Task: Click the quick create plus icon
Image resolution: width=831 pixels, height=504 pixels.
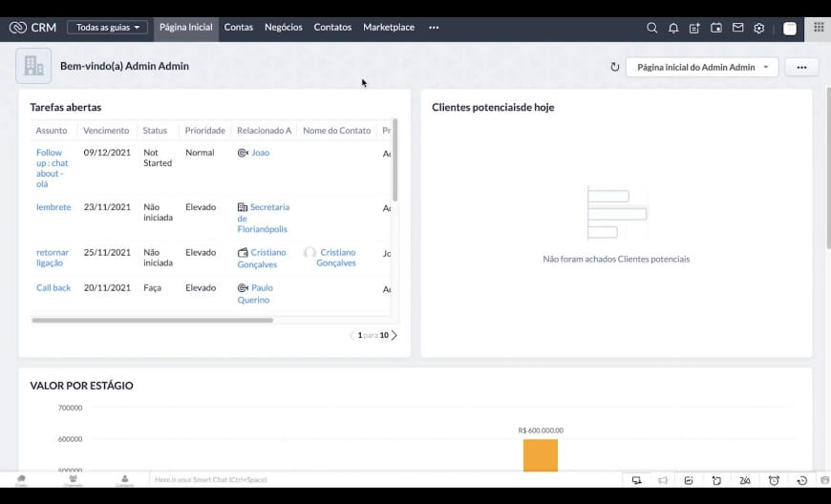Action: click(694, 28)
